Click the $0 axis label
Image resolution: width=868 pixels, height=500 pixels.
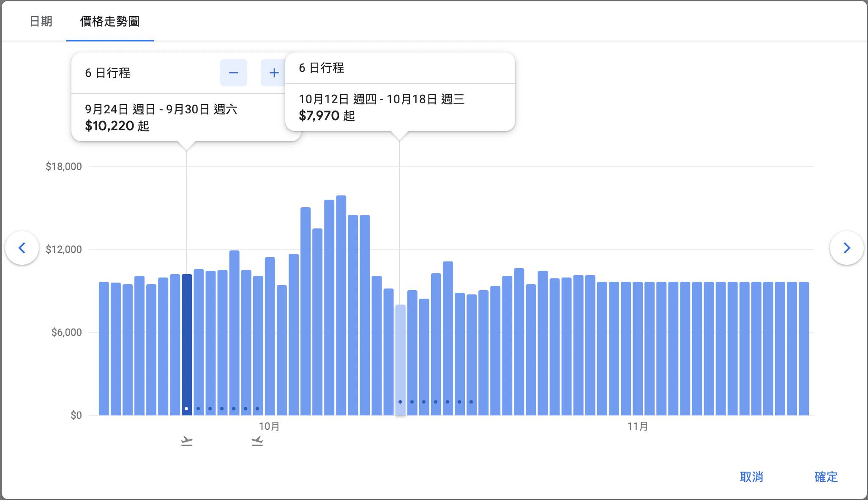click(x=76, y=415)
